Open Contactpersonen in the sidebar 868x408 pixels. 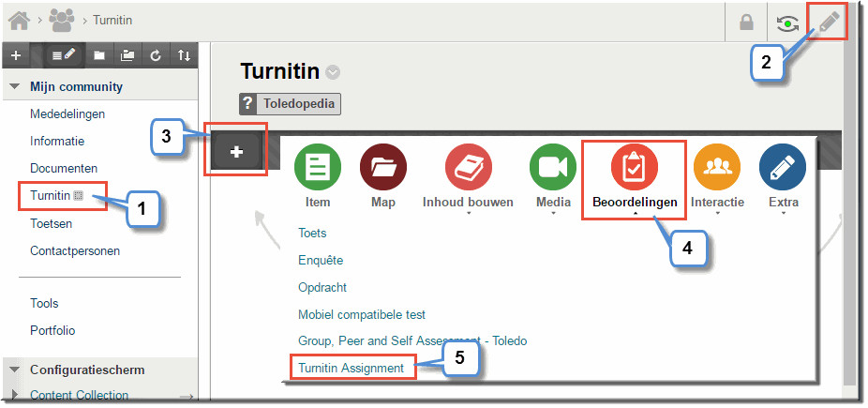coord(75,250)
